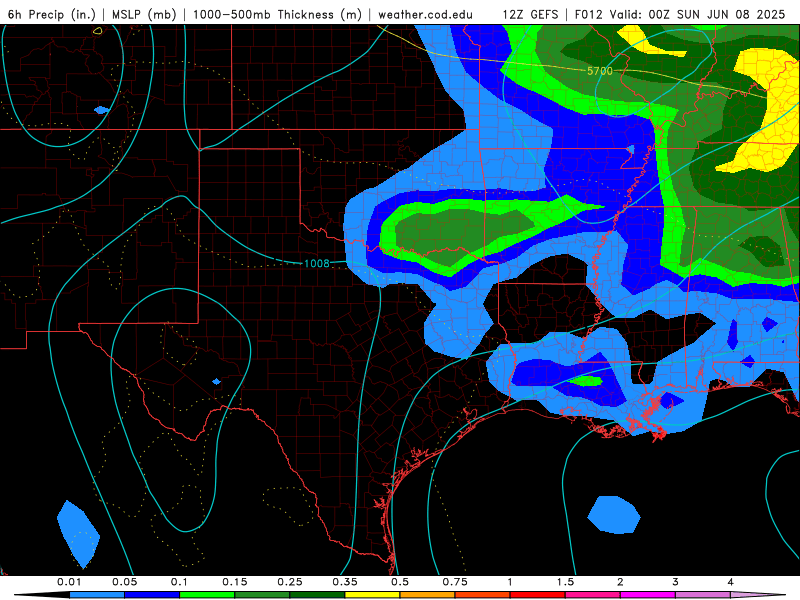The width and height of the screenshot is (800, 600).
Task: Pick the dark blue color bar segment
Action: click(x=152, y=595)
